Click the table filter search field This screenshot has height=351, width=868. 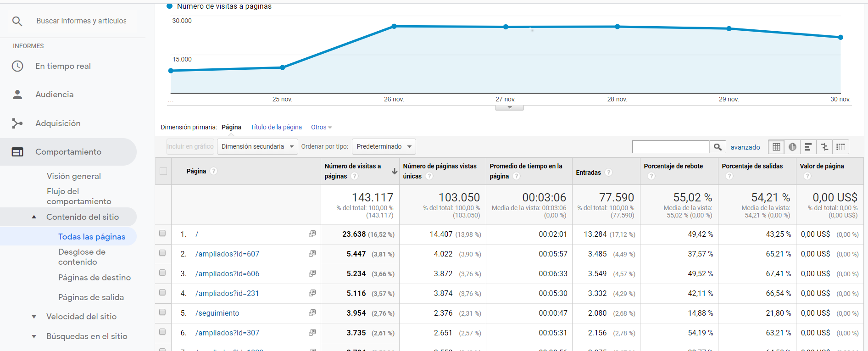click(x=670, y=147)
